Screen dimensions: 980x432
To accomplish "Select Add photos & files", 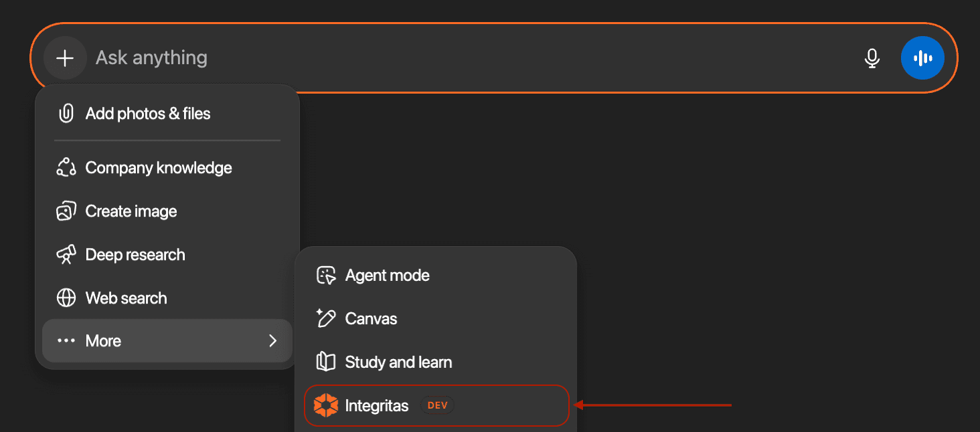I will 148,113.
